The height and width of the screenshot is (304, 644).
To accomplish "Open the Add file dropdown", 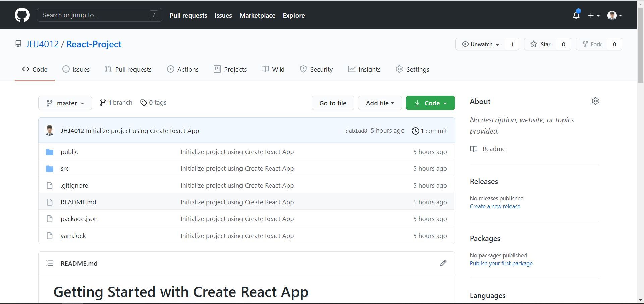I will pyautogui.click(x=380, y=103).
